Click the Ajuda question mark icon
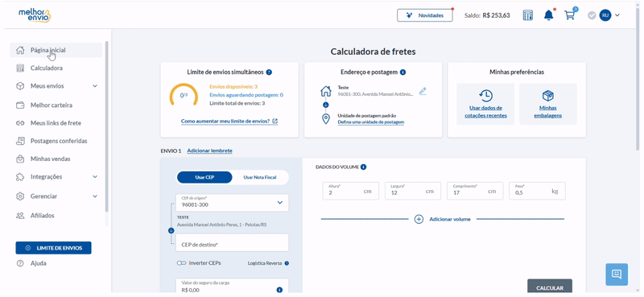The image size is (644, 297). click(19, 263)
